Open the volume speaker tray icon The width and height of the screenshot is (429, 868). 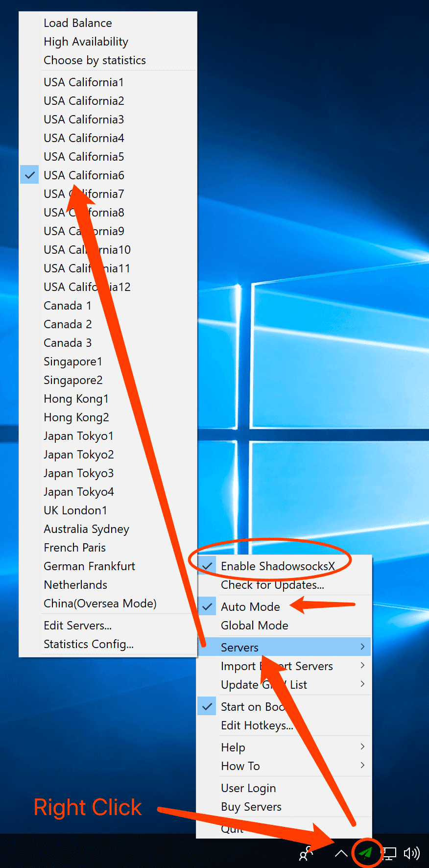tap(411, 854)
